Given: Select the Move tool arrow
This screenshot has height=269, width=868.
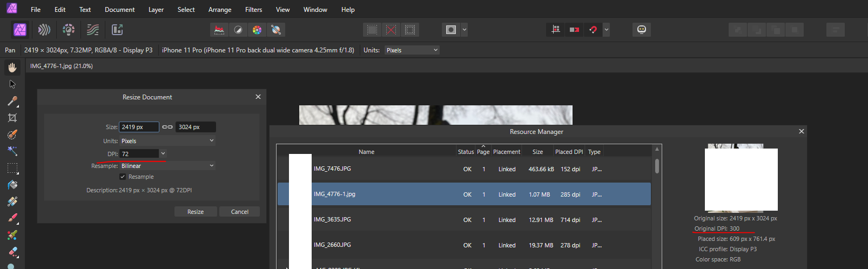Looking at the screenshot, I should [x=12, y=84].
